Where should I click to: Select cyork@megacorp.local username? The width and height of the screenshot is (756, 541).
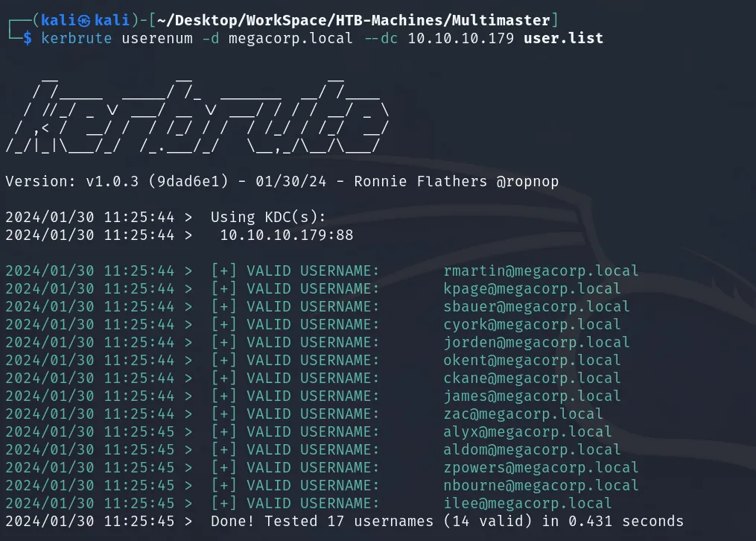532,324
